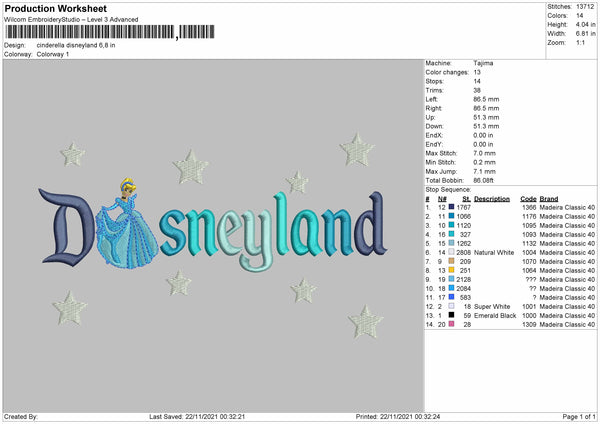Select the Natural White color swatch
This screenshot has width=600, height=424.
click(x=452, y=252)
